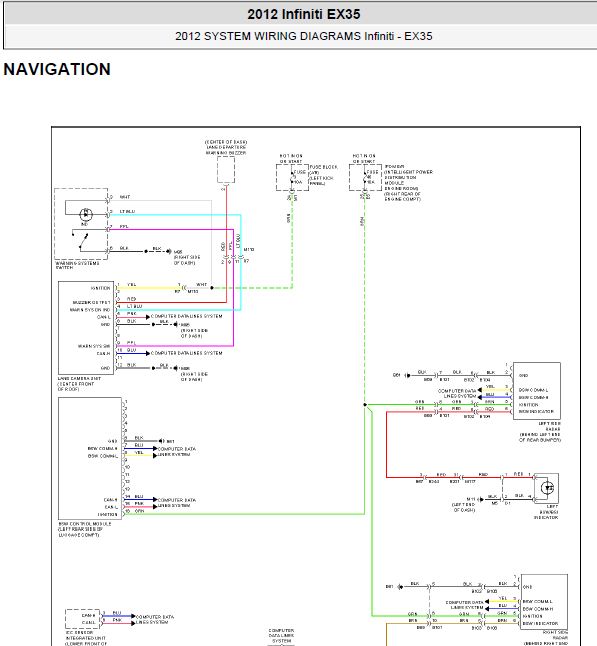Click "HOT IN ON OR START" above the IPDM box
This screenshot has height=646, width=597.
(364, 159)
